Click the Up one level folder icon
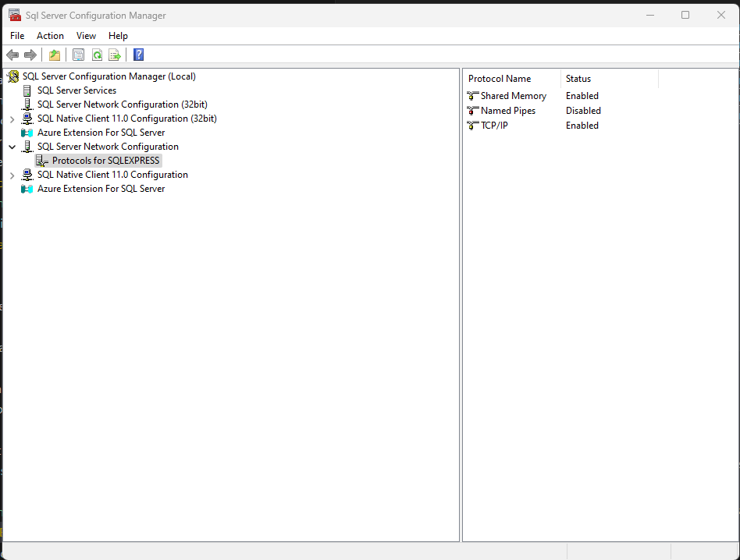The width and height of the screenshot is (740, 560). coord(55,55)
